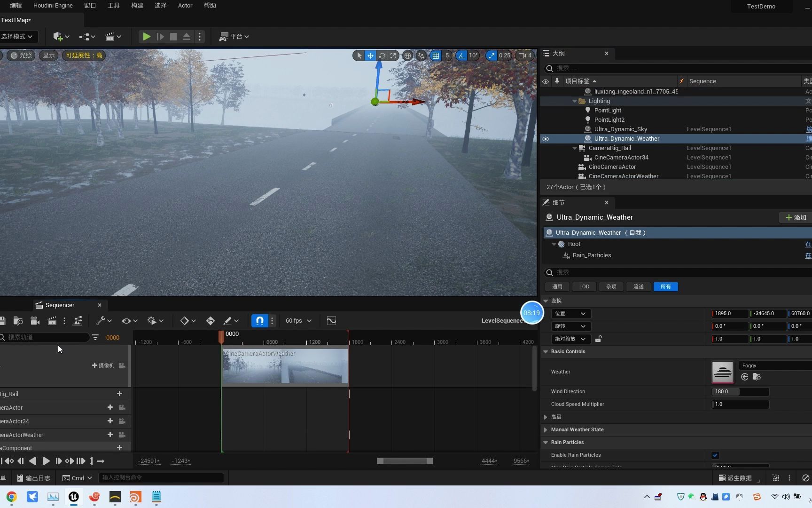Select the translate move gizmo tool
This screenshot has height=508, width=812.
[371, 56]
